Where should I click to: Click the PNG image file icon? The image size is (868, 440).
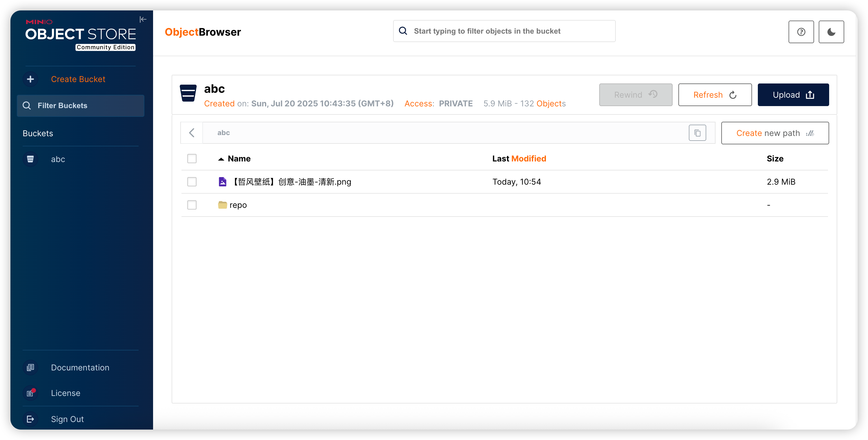coord(222,182)
